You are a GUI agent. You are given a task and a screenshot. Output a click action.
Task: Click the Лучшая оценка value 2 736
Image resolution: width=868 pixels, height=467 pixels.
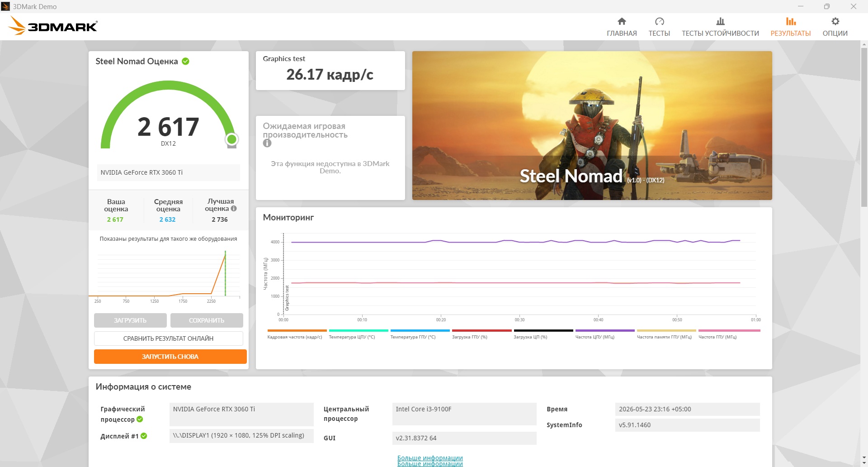tap(220, 219)
